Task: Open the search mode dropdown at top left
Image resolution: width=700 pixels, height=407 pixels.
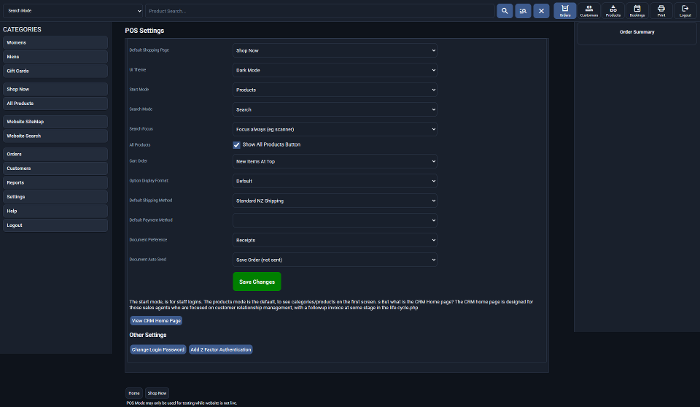Action: point(73,11)
